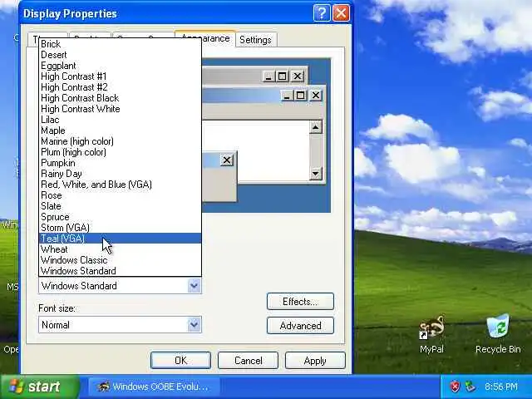Select Marine (high color) scheme
The height and width of the screenshot is (399, 532).
[x=120, y=141]
